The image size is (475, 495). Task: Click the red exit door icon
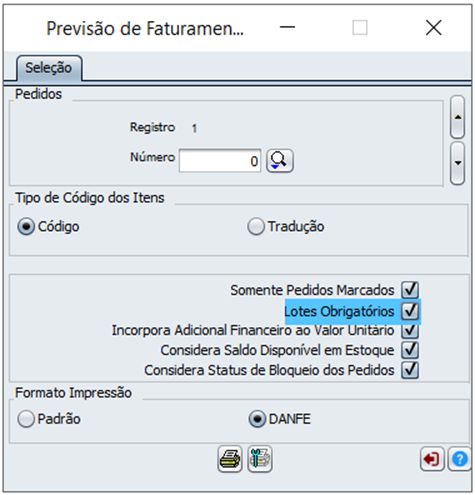pos(432,459)
